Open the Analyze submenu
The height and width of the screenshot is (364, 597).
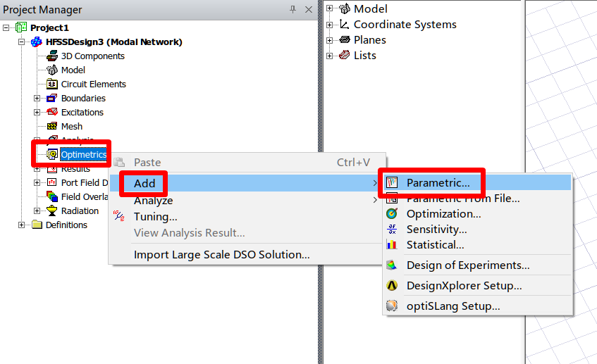[246, 200]
